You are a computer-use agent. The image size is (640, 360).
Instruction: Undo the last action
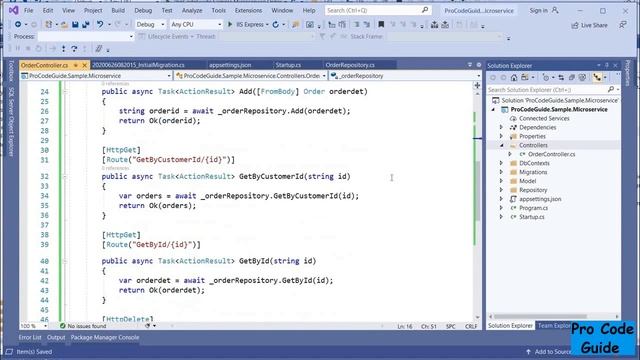100,24
